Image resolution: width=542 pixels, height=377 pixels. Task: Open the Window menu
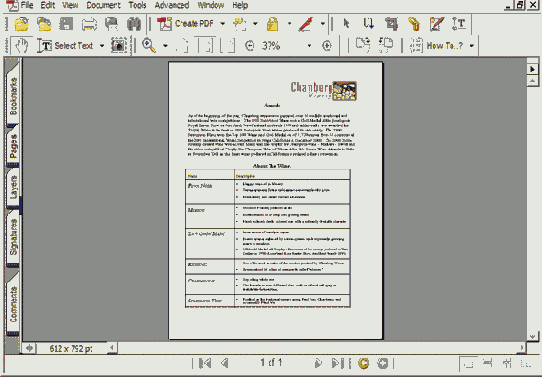pyautogui.click(x=211, y=5)
